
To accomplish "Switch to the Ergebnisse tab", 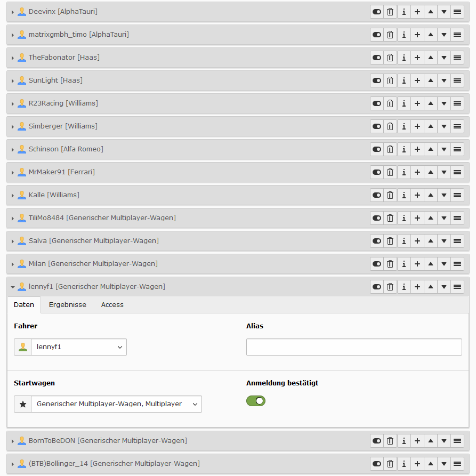I will click(67, 305).
